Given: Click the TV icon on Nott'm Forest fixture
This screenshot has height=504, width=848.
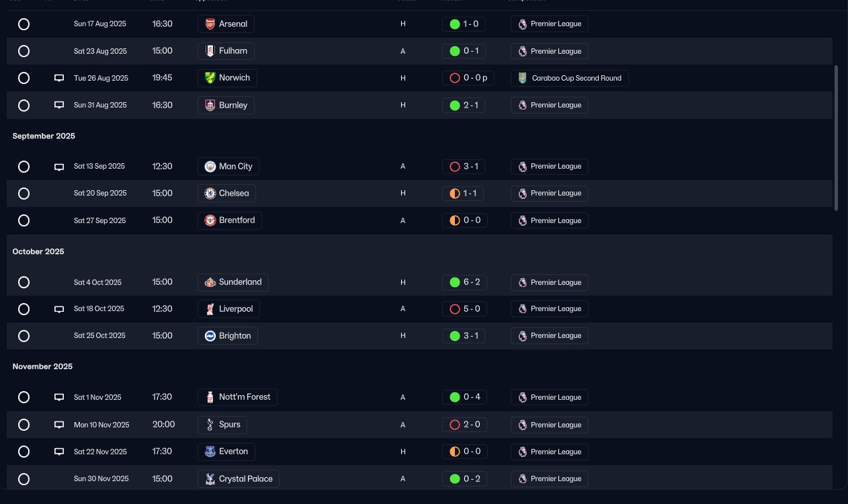Looking at the screenshot, I should click(x=59, y=397).
